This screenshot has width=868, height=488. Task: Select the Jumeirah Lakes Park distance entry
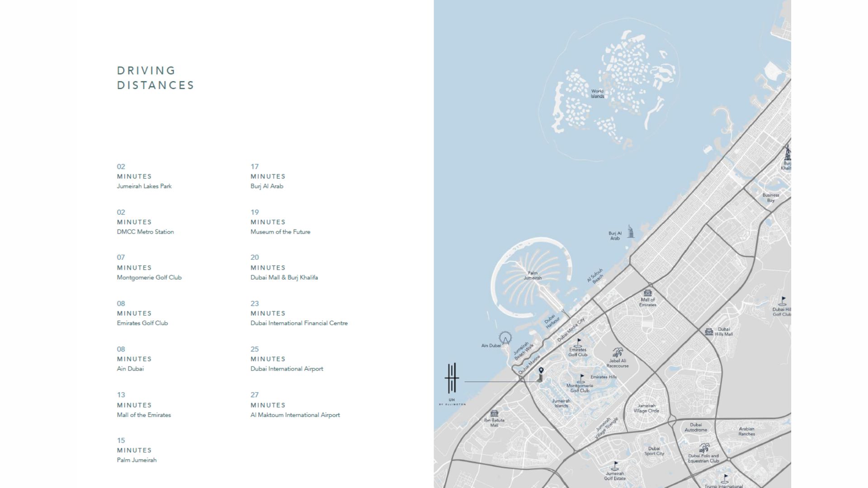(x=144, y=186)
